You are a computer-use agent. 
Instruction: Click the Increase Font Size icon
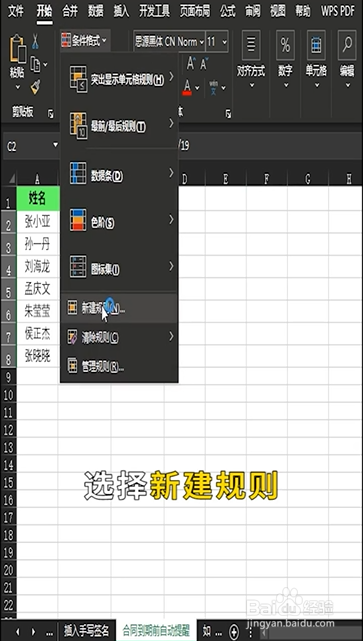(191, 63)
